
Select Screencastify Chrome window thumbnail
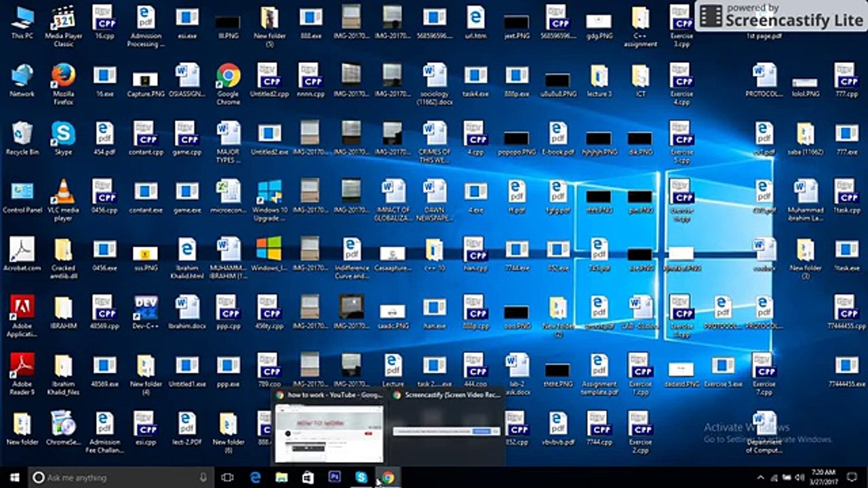[x=446, y=432]
